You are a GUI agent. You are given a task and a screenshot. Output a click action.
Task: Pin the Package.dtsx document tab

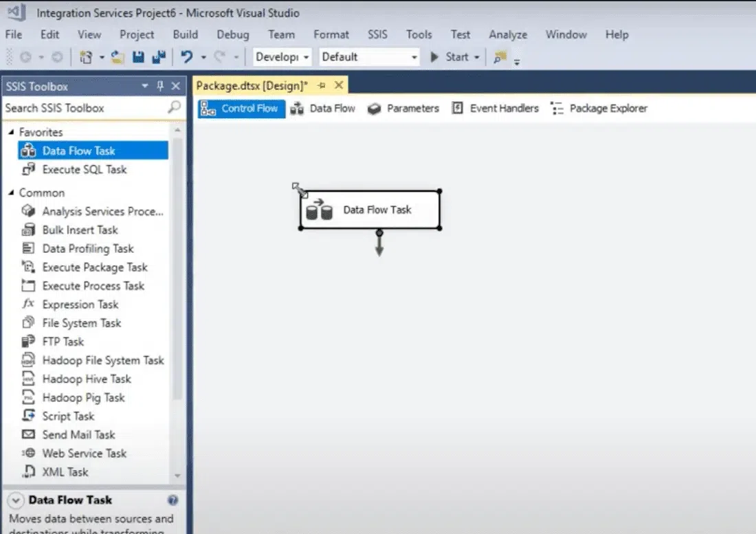(x=322, y=86)
